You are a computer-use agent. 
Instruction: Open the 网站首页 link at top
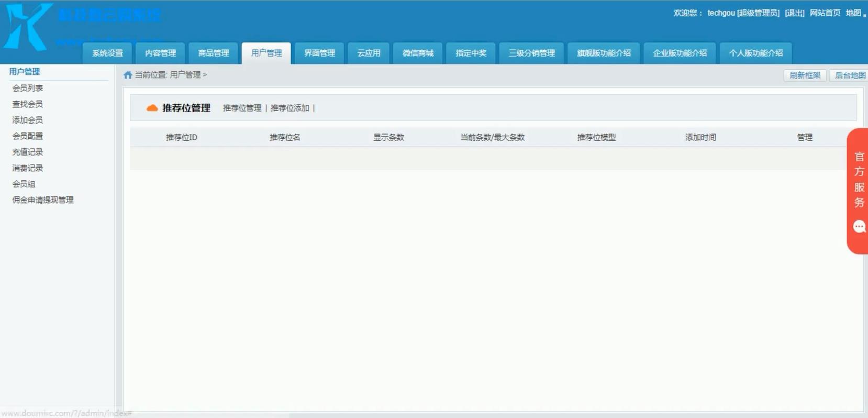click(825, 13)
